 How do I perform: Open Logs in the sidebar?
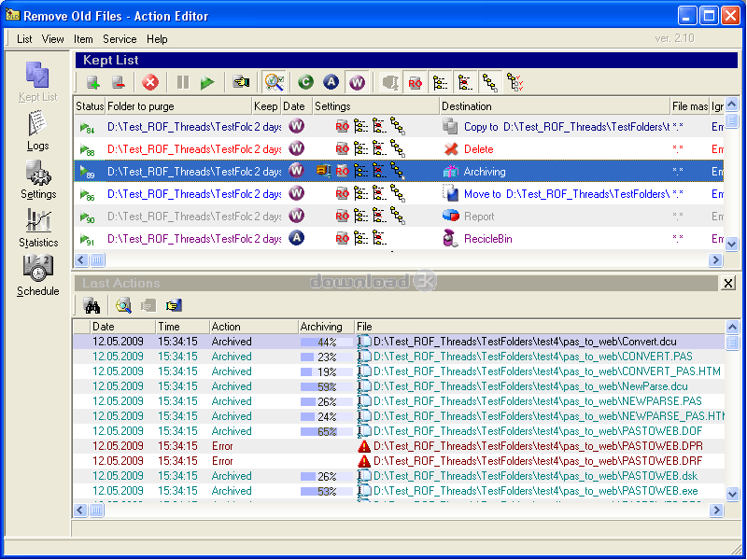point(37,131)
